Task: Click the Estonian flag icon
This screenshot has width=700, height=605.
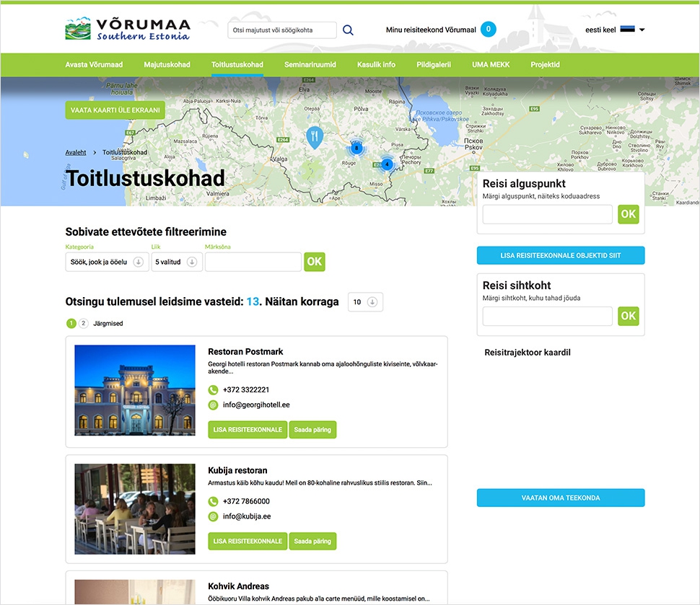Action: (627, 29)
